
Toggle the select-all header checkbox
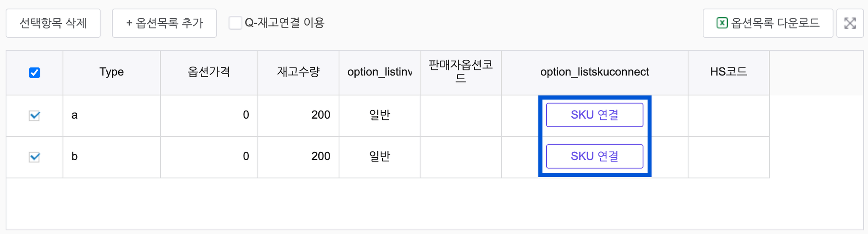(34, 73)
